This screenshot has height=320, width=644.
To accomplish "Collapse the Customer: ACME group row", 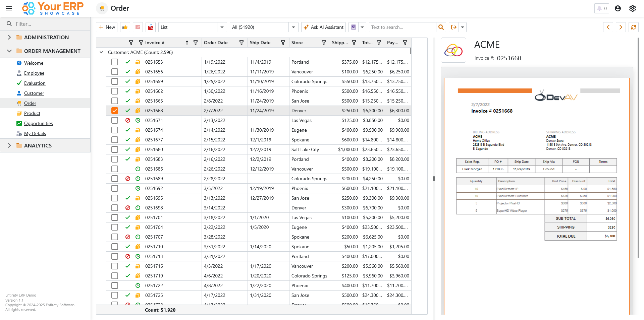I will point(101,52).
